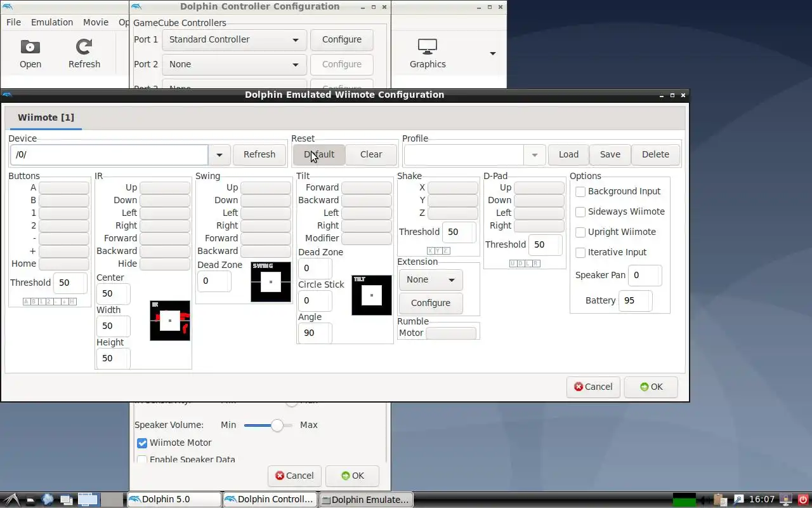Screen dimensions: 812x508
Task: Select the Wiimote [1] tab
Action: click(x=46, y=117)
